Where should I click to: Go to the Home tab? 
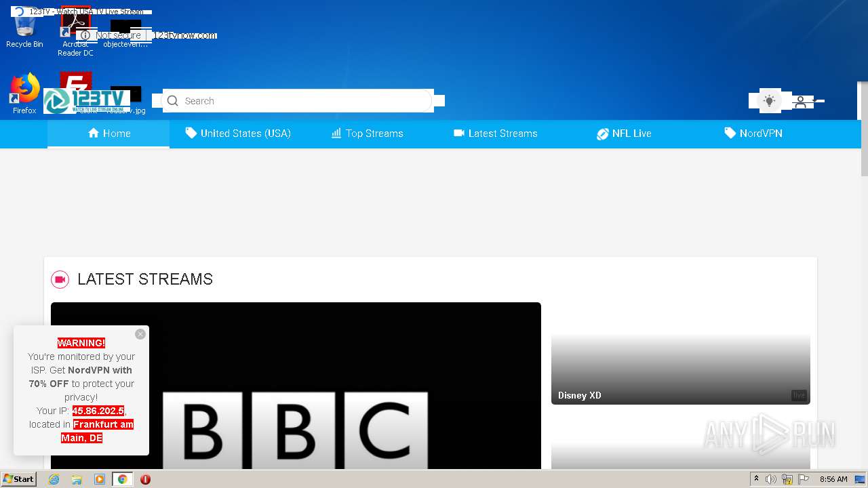pos(108,134)
